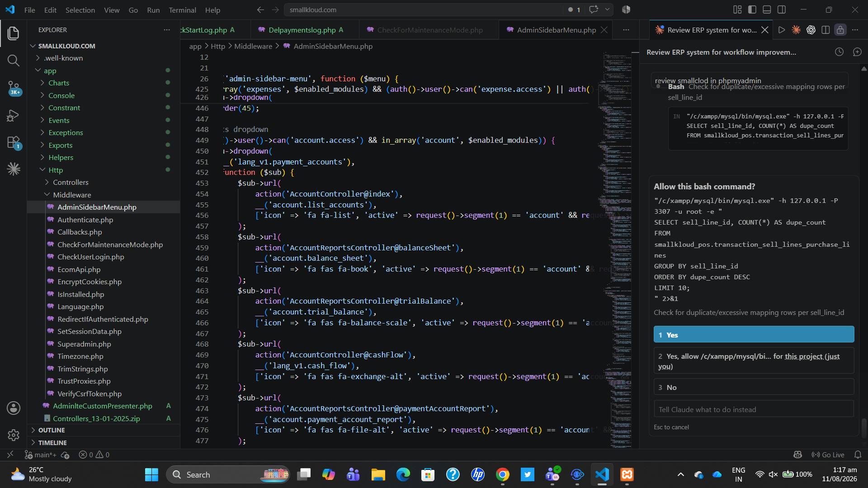Open Source Control view with 3K+ badge

[14, 88]
